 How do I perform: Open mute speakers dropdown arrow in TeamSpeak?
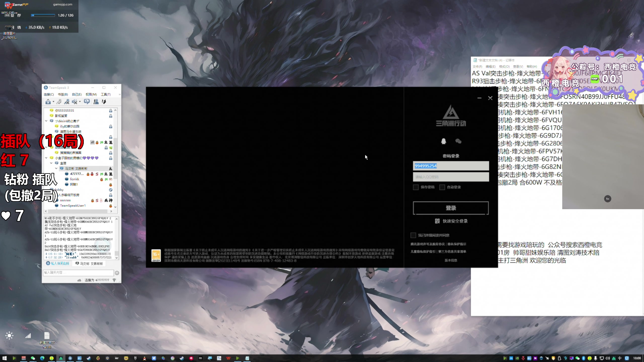coord(80,102)
